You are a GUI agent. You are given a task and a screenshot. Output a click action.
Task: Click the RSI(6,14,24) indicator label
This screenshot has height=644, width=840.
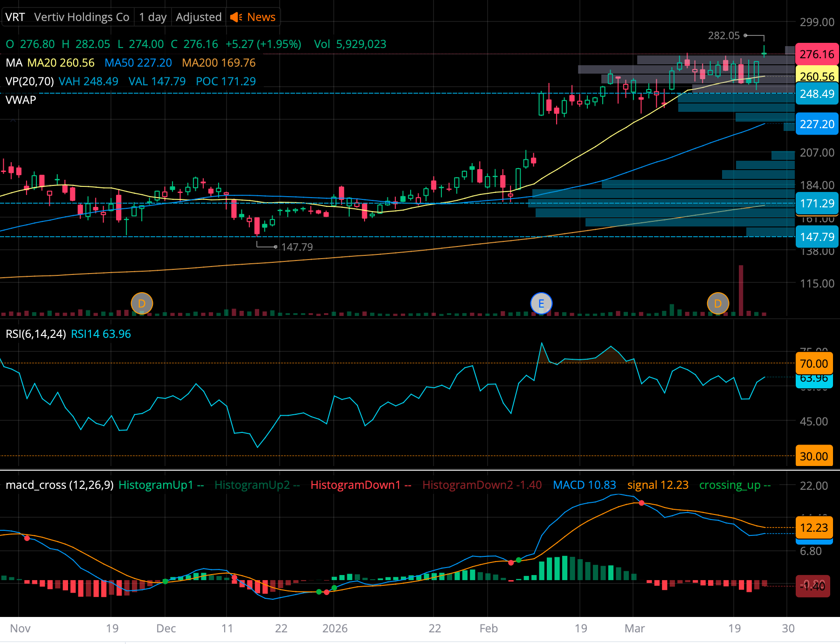pos(36,334)
